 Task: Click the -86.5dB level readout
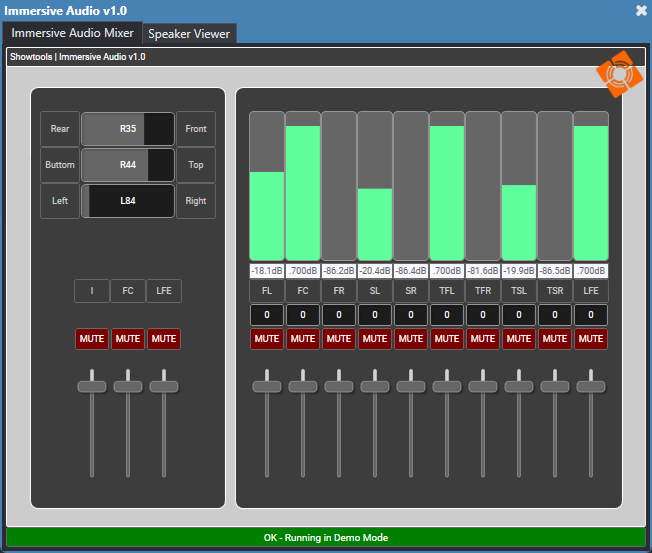[555, 271]
